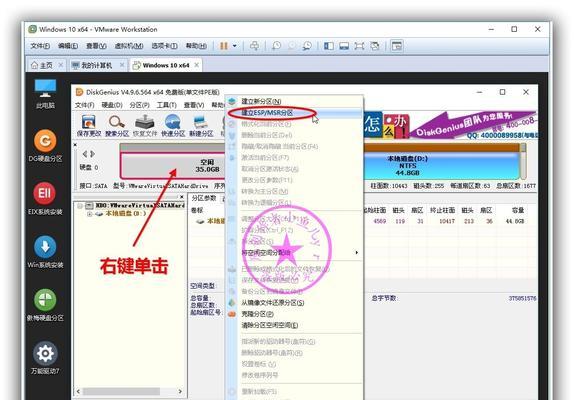Collapse the HD0 VMware Virtual SATA tree node
574x400 pixels.
point(79,206)
